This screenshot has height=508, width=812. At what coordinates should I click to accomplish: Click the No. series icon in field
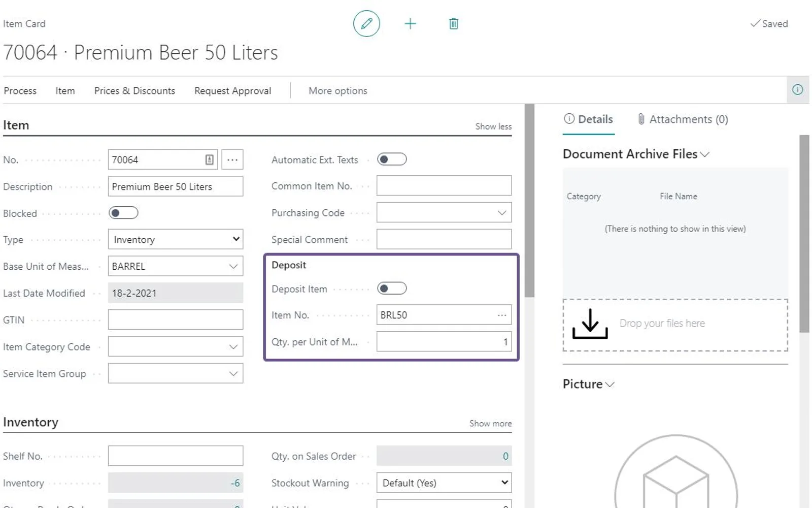coord(209,160)
